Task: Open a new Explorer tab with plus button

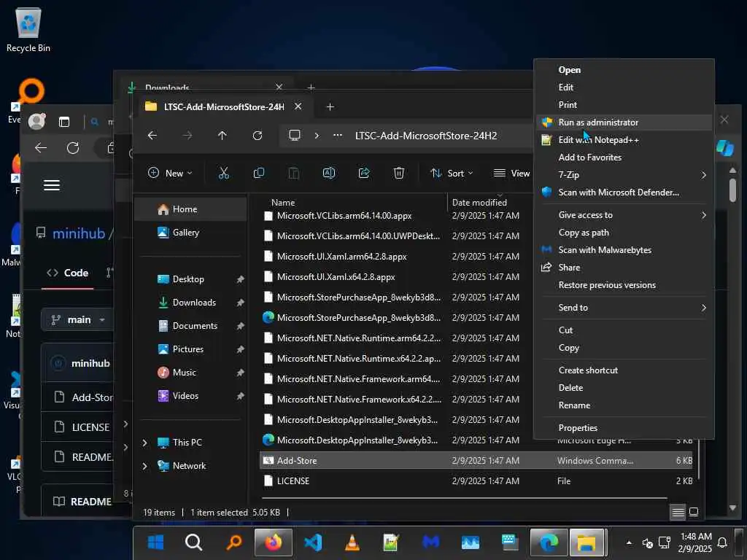Action: [x=330, y=106]
